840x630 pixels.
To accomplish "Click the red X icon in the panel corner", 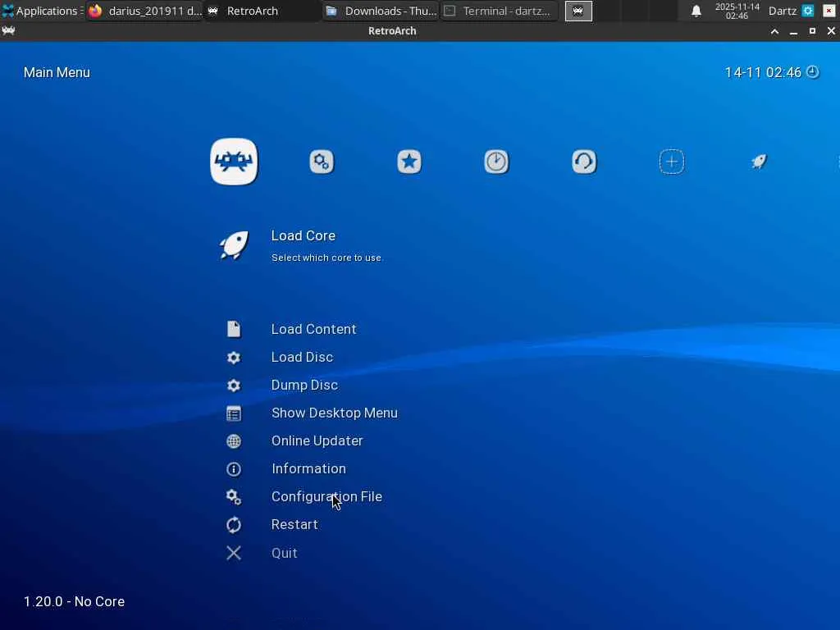I will click(x=829, y=11).
